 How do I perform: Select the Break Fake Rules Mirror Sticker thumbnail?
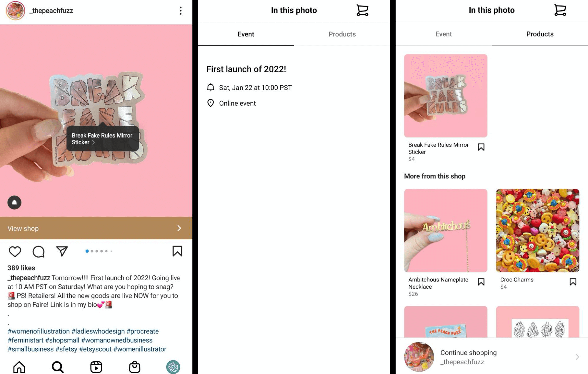(x=446, y=96)
